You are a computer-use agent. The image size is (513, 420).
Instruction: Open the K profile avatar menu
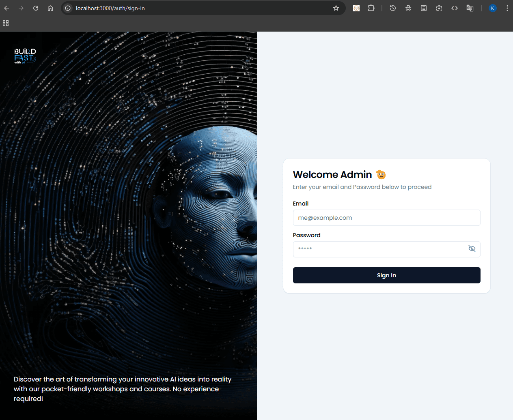493,8
